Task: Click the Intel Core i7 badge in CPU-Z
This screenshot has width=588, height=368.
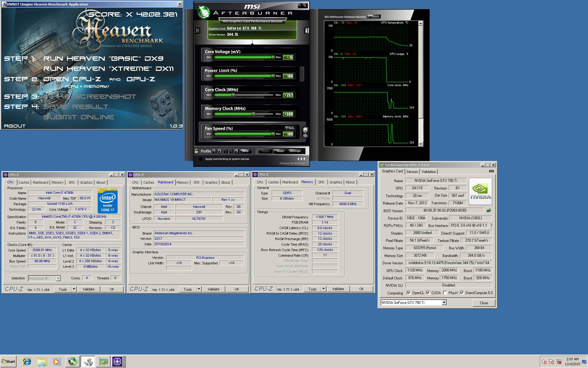Action: 107,201
